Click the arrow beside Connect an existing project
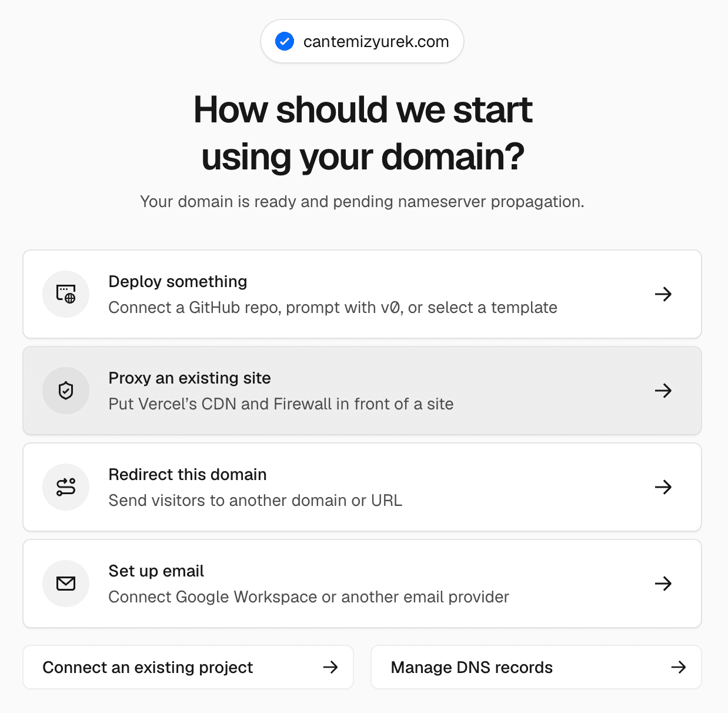Image resolution: width=728 pixels, height=713 pixels. 330,667
